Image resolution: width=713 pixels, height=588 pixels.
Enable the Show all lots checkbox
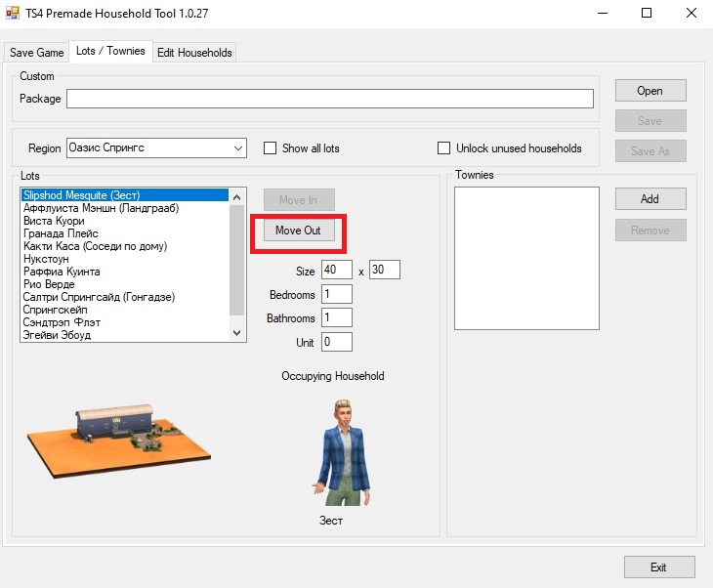coord(271,148)
